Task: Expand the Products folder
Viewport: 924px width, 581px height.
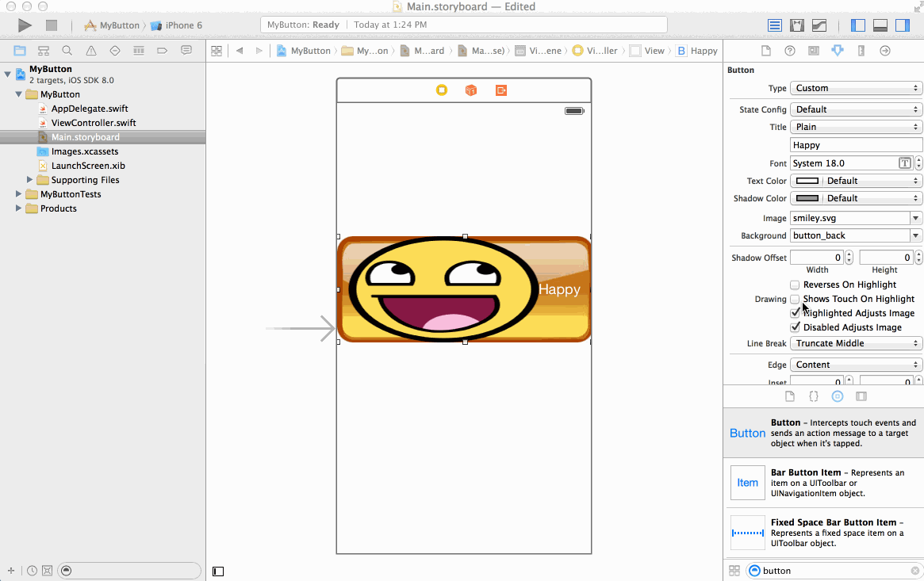Action: [x=19, y=208]
